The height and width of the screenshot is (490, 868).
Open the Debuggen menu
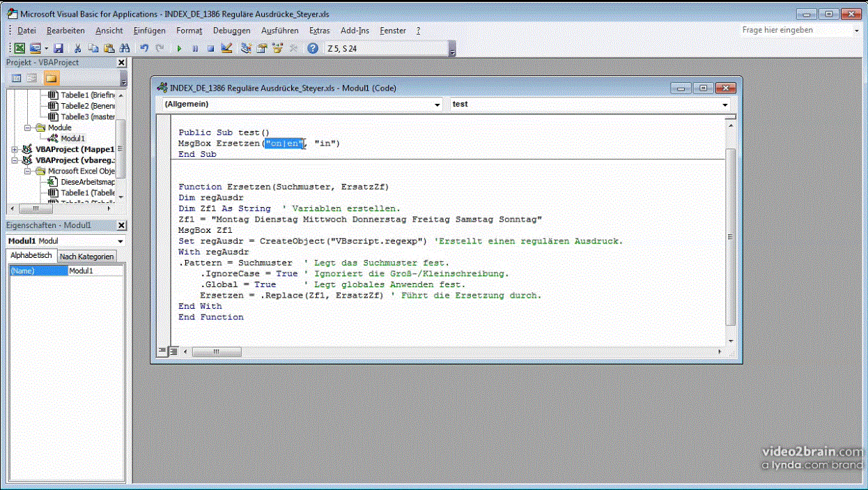(232, 31)
